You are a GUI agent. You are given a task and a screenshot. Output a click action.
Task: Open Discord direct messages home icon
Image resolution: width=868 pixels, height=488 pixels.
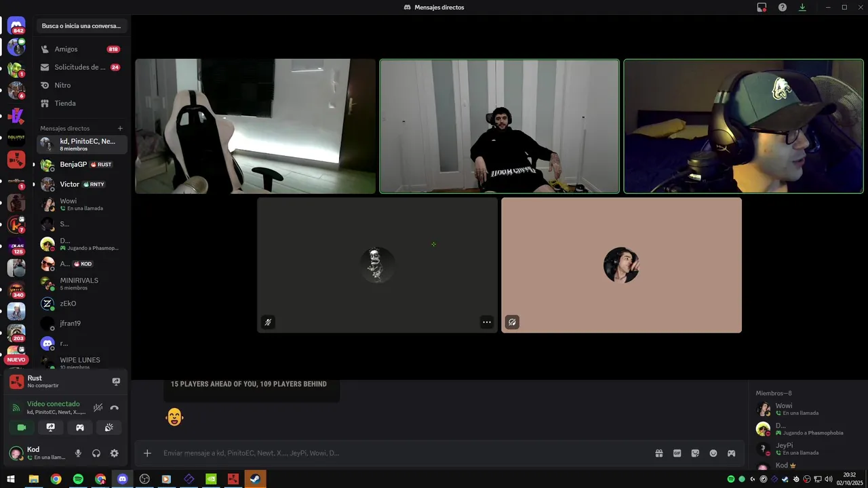[x=16, y=25]
